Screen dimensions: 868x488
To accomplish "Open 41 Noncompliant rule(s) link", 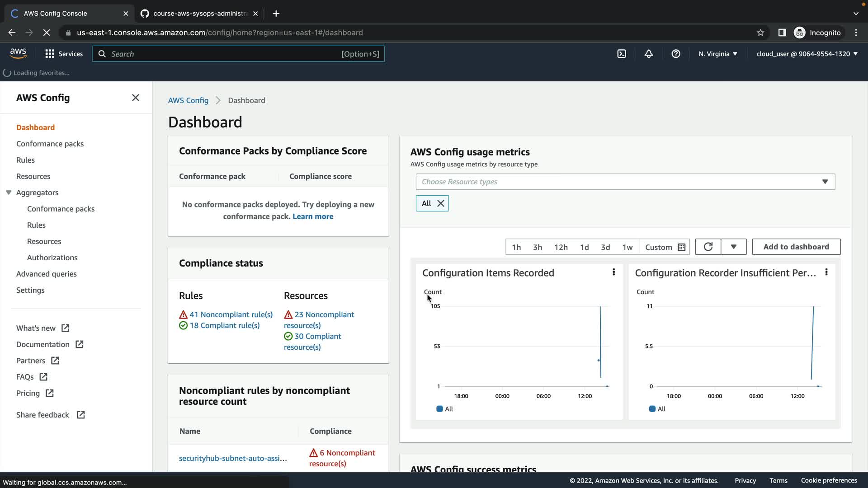I will (231, 314).
